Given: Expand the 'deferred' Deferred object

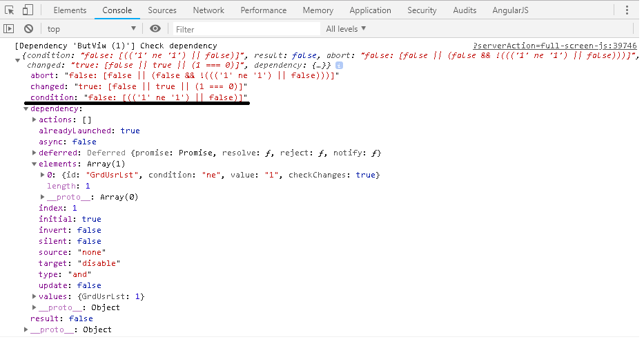Looking at the screenshot, I should point(35,153).
